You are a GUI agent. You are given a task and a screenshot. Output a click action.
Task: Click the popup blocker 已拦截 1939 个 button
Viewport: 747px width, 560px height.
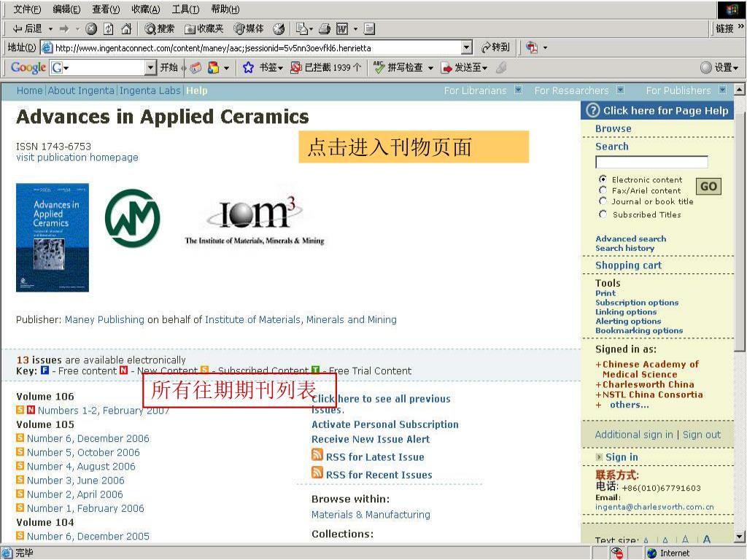(x=326, y=68)
